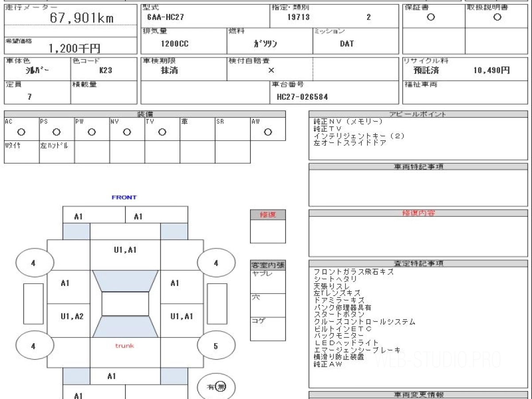
Task: Select the "Wタイヤ" equipment cell
Action: tap(22, 152)
